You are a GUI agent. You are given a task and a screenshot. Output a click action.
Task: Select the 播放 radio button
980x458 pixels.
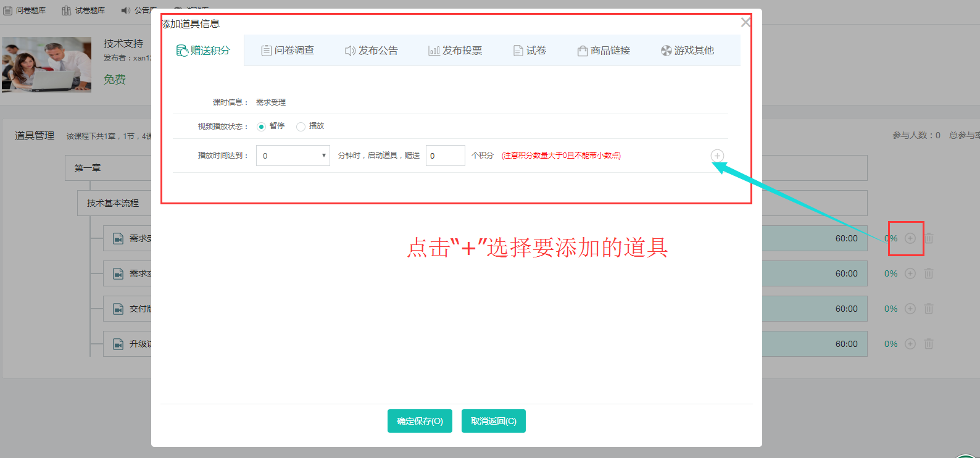click(301, 127)
